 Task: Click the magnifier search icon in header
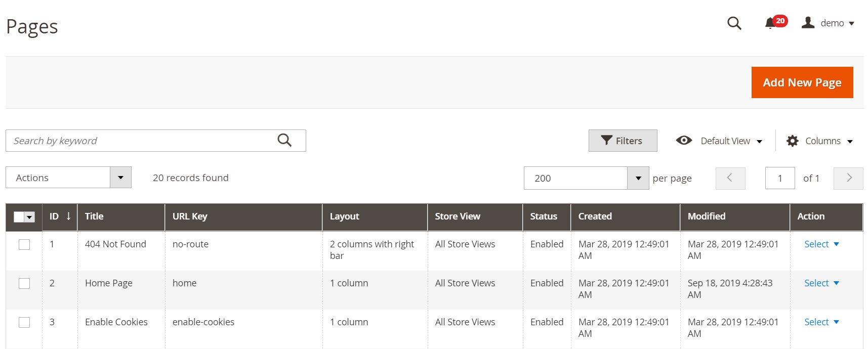click(x=734, y=23)
